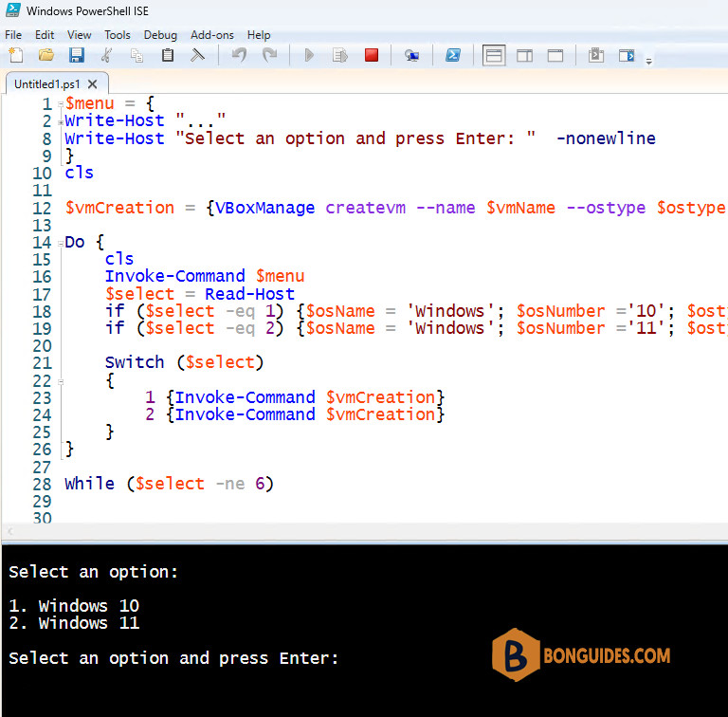This screenshot has width=728, height=717.
Task: Collapse the $menu block on line 1
Action: 61,104
